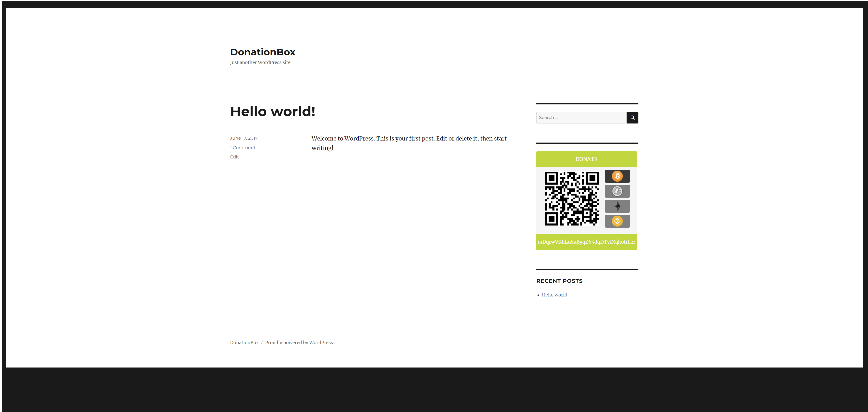The image size is (868, 412).
Task: Click the wallet address beginning 13Dqrw
Action: 586,242
